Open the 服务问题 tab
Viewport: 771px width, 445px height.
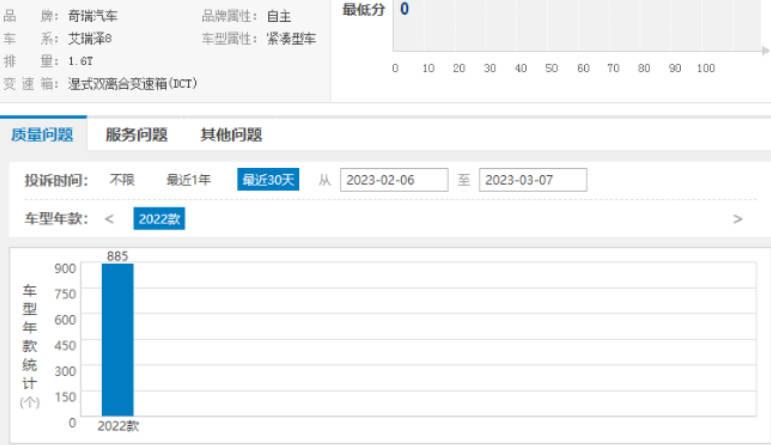click(x=136, y=135)
